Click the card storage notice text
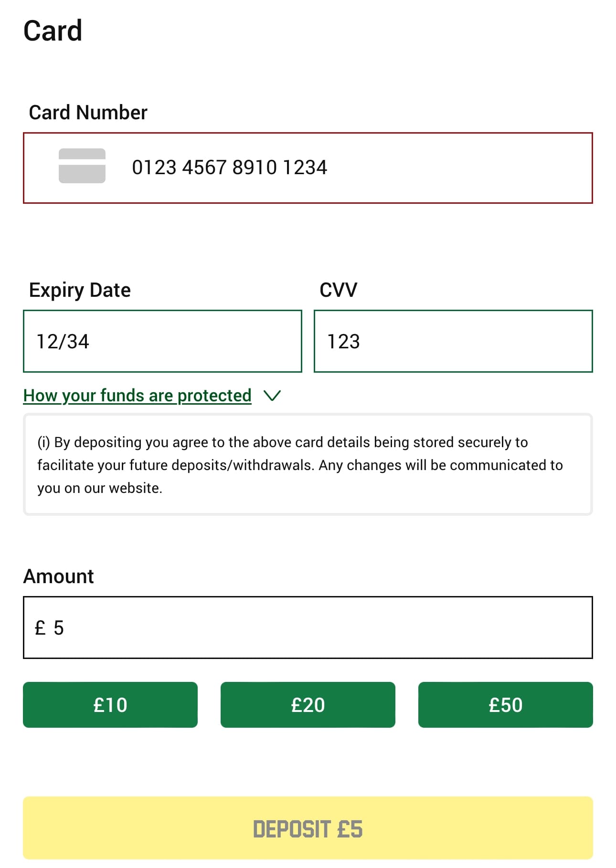Screen dimensions: 616x868 300,465
